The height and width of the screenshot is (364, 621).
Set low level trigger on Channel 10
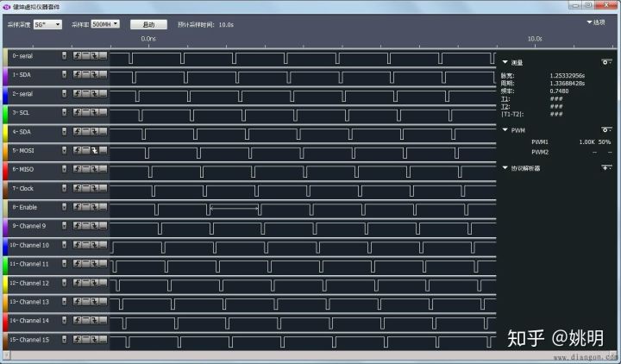pos(103,245)
